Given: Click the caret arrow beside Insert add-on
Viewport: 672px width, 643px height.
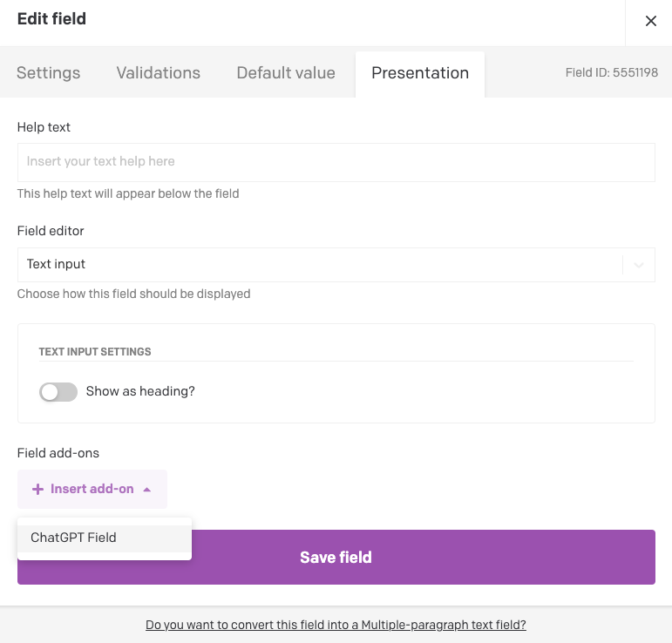Looking at the screenshot, I should click(x=147, y=490).
